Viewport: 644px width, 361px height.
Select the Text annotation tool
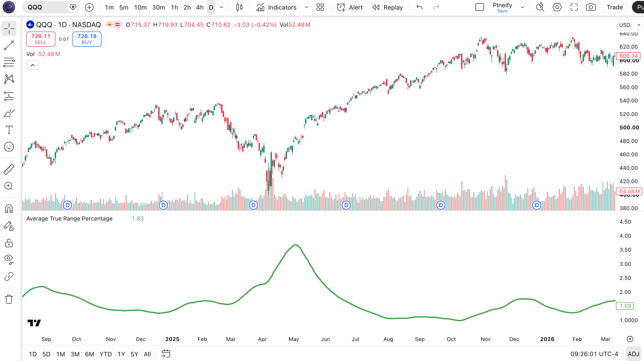pyautogui.click(x=9, y=130)
